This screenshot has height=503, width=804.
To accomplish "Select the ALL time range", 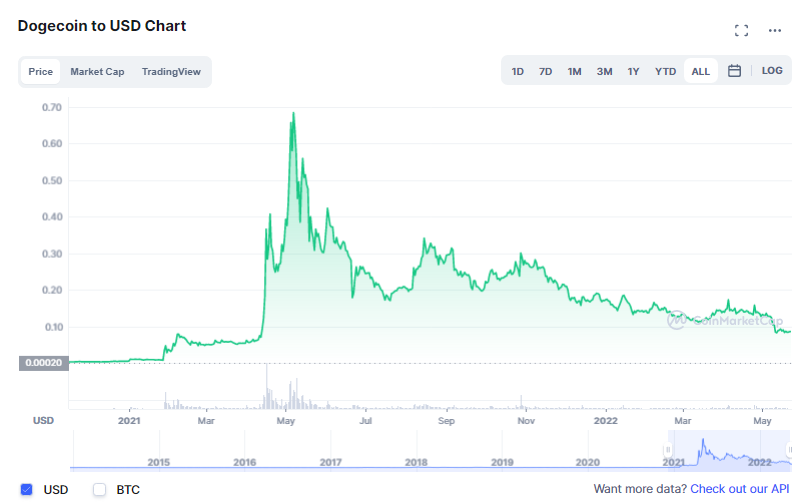I will click(x=700, y=71).
